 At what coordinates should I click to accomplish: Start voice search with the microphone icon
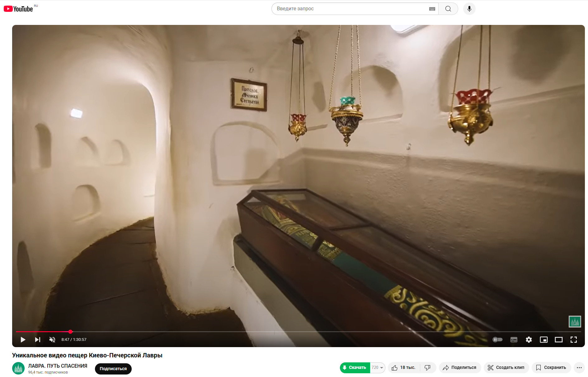coord(469,9)
